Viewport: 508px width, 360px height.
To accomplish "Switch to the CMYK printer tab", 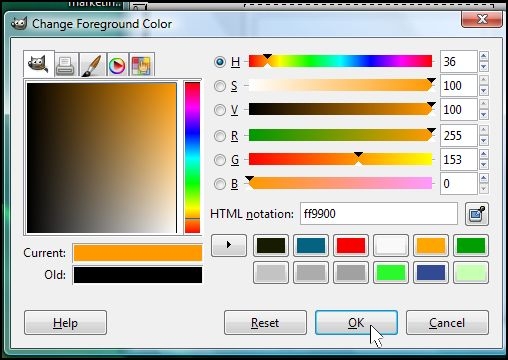I will point(66,65).
